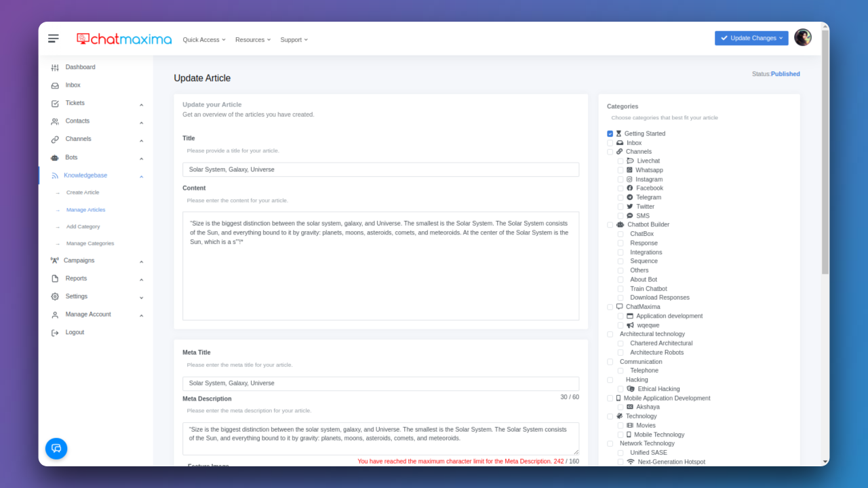Click into the article Title field
This screenshot has height=488, width=868.
[380, 169]
